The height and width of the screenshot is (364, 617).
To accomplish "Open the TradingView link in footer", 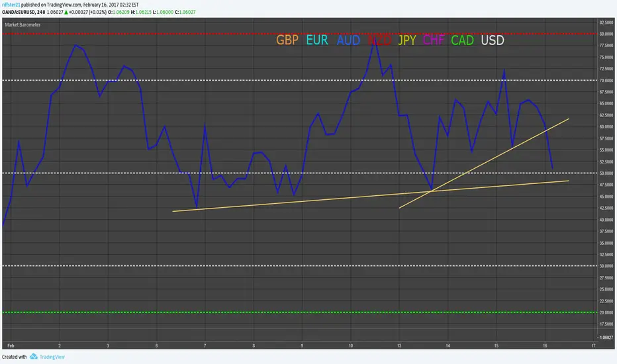I will click(x=52, y=357).
